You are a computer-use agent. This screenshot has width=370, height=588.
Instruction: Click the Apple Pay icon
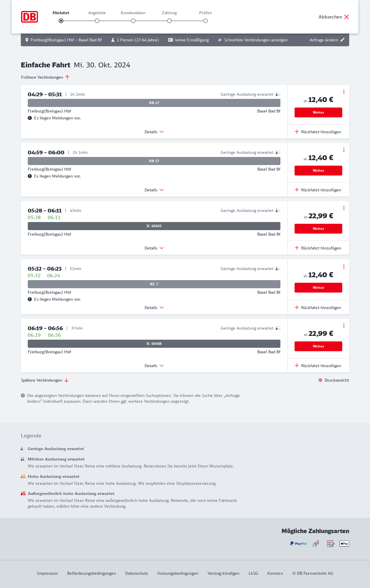click(344, 543)
